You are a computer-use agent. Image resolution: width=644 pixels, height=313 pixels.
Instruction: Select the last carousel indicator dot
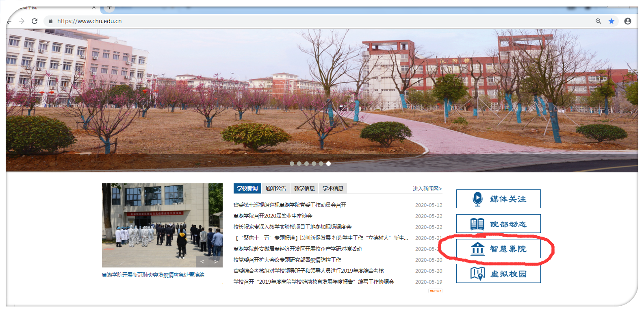(x=328, y=164)
